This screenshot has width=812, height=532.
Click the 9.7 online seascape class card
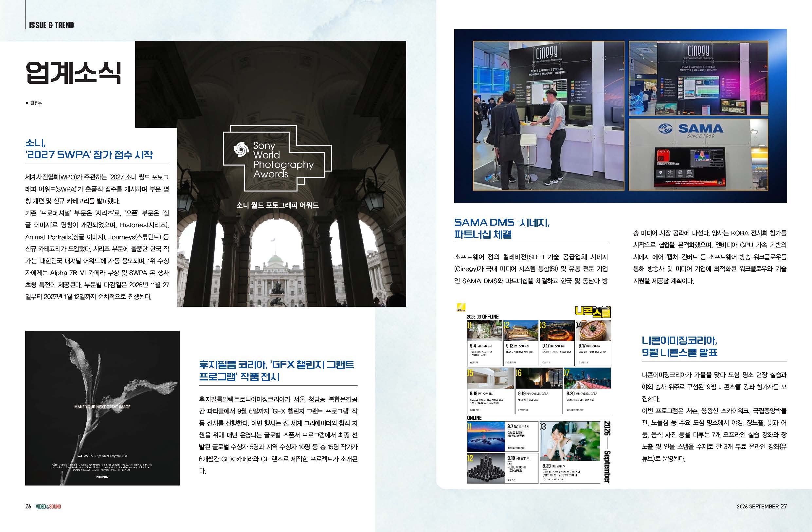[x=503, y=436]
